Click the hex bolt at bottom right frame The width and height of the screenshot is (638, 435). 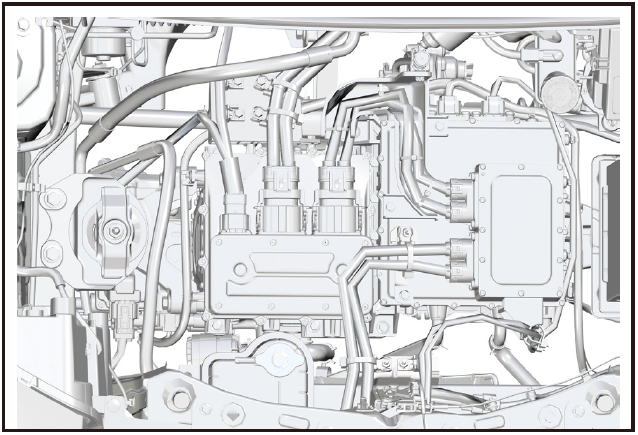tap(602, 402)
